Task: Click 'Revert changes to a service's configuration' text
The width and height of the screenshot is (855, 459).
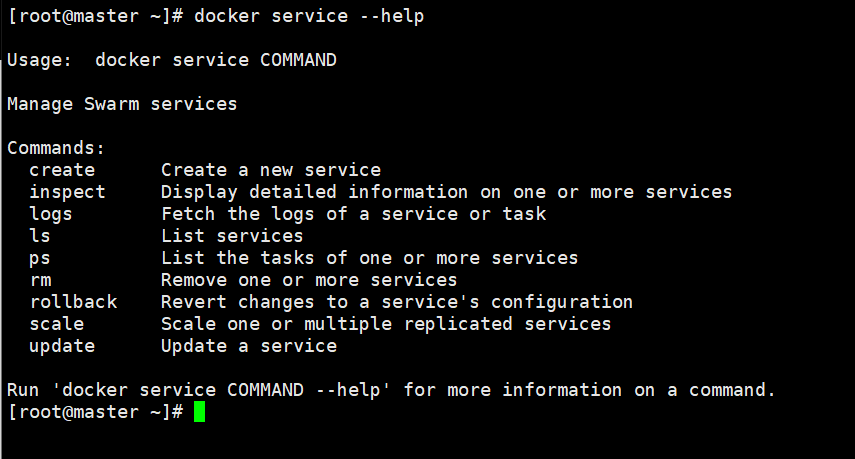Action: [x=397, y=302]
